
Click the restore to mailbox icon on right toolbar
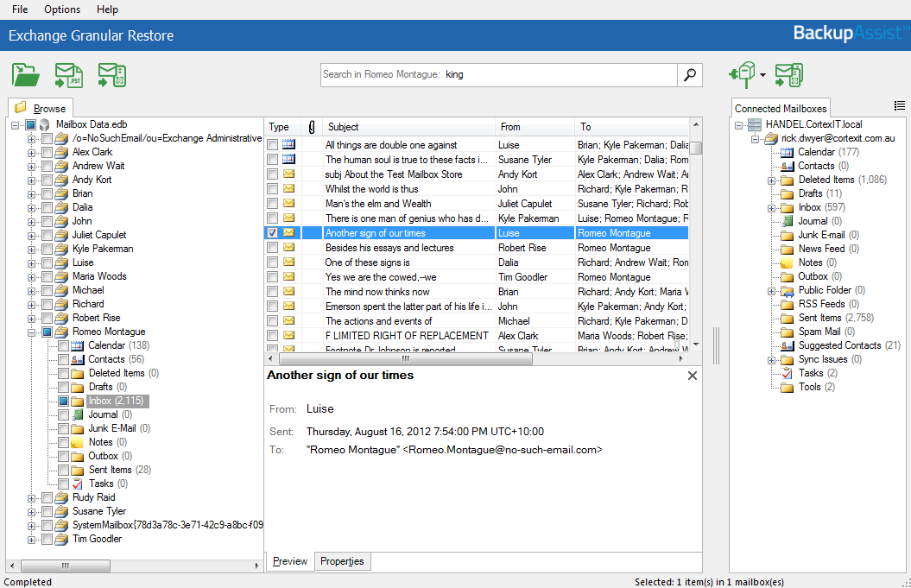[788, 75]
